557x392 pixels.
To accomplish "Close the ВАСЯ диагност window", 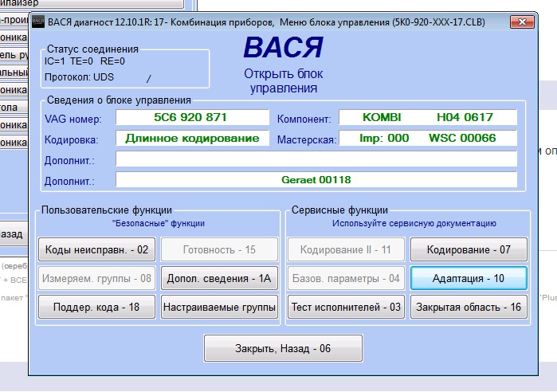I will (x=522, y=22).
